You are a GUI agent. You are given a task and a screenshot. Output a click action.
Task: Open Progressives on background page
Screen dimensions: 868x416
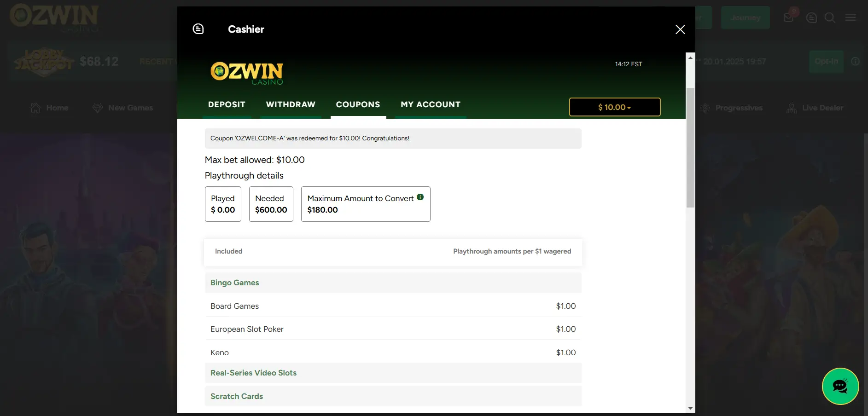coord(731,108)
